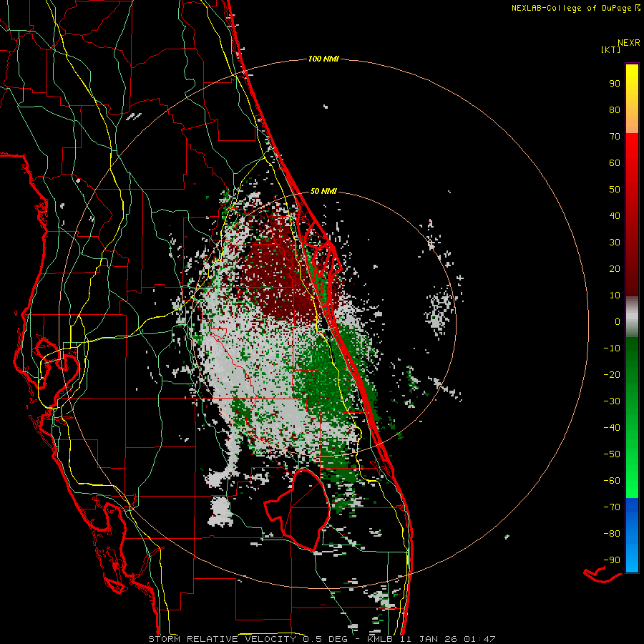
Task: Click the gray zero segment of color bar
Action: 632,317
